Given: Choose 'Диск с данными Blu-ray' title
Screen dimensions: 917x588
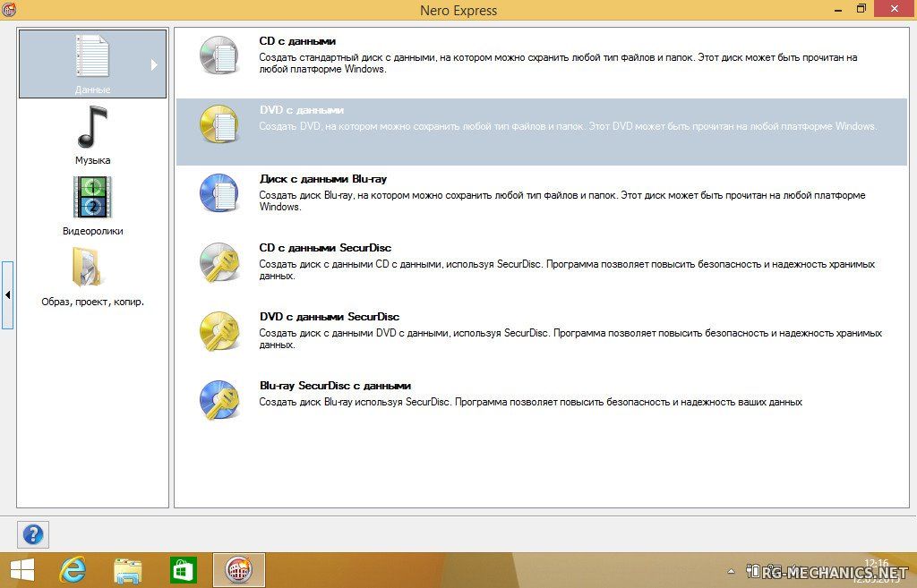Looking at the screenshot, I should tap(322, 179).
